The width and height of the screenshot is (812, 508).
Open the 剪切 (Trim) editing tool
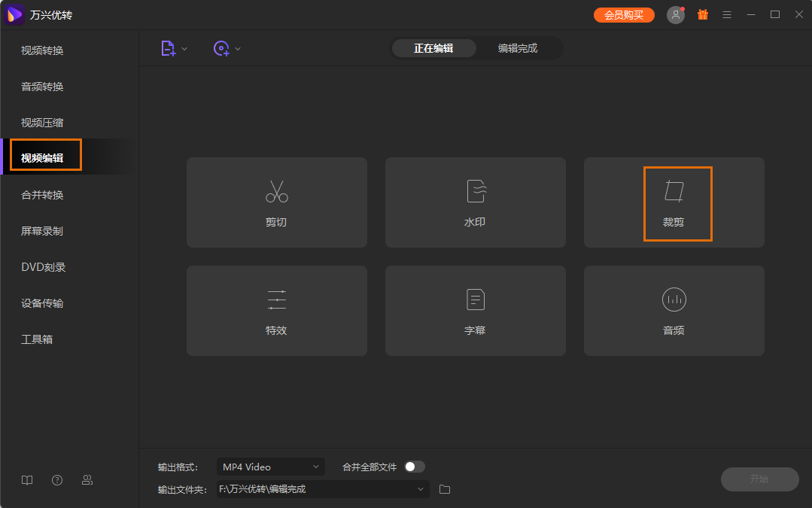pyautogui.click(x=276, y=202)
